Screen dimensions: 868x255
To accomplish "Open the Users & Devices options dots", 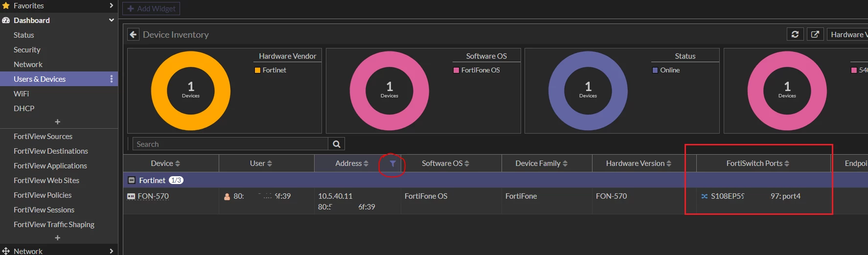I will (x=112, y=79).
